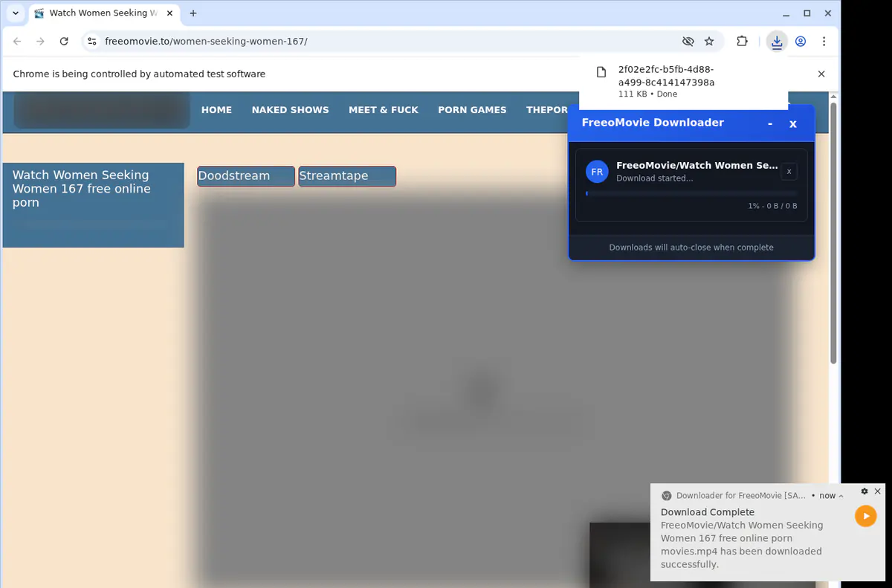The height and width of the screenshot is (588, 892).
Task: Collapse the notification with the chevron
Action: [x=841, y=496]
